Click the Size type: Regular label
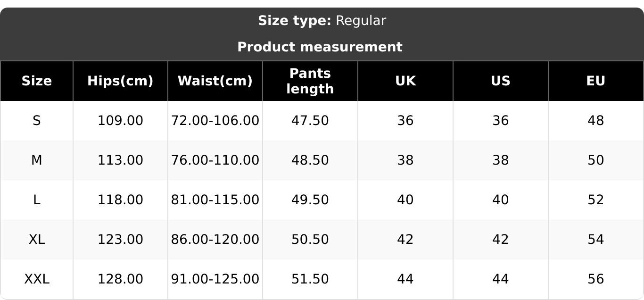This screenshot has height=300, width=644. click(322, 21)
